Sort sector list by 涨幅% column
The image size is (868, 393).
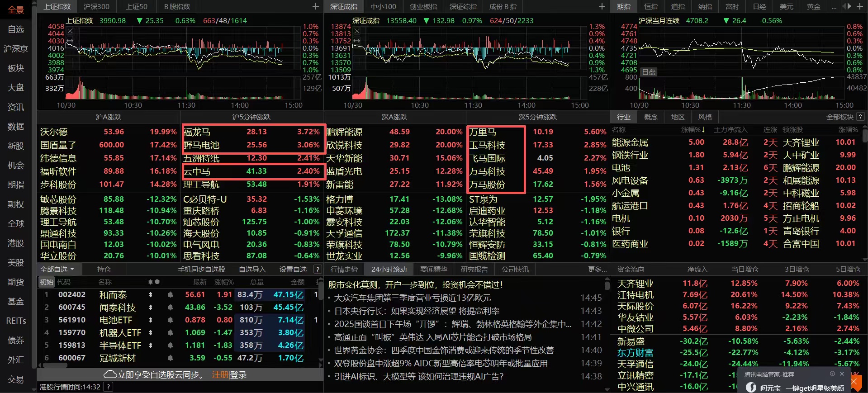[x=693, y=129]
